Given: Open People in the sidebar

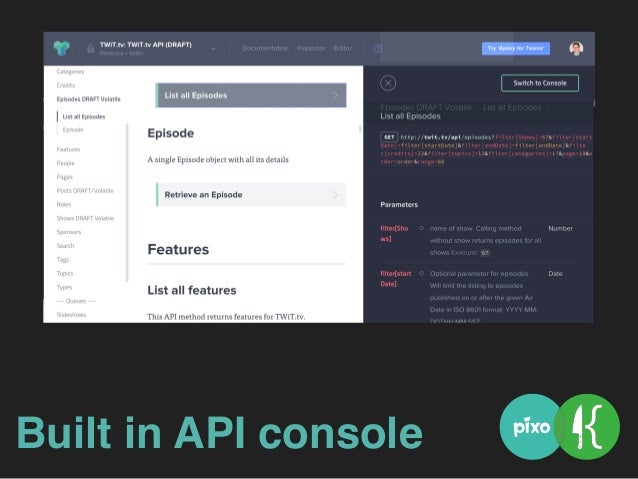Looking at the screenshot, I should click(66, 163).
